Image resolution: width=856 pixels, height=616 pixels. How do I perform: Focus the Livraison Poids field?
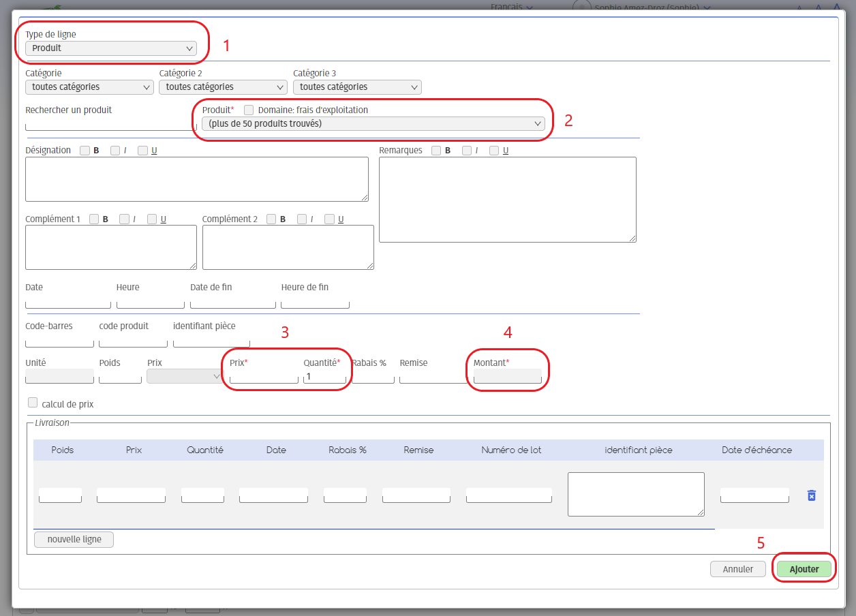click(x=60, y=495)
